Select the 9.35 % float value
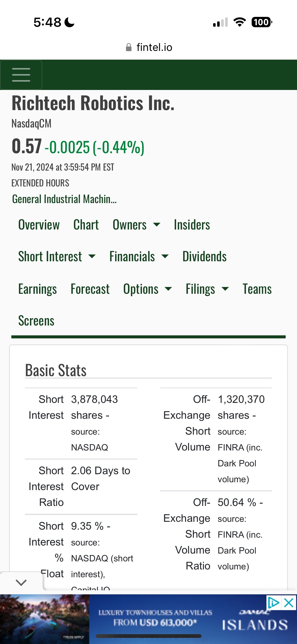This screenshot has height=644, width=297. (87, 526)
